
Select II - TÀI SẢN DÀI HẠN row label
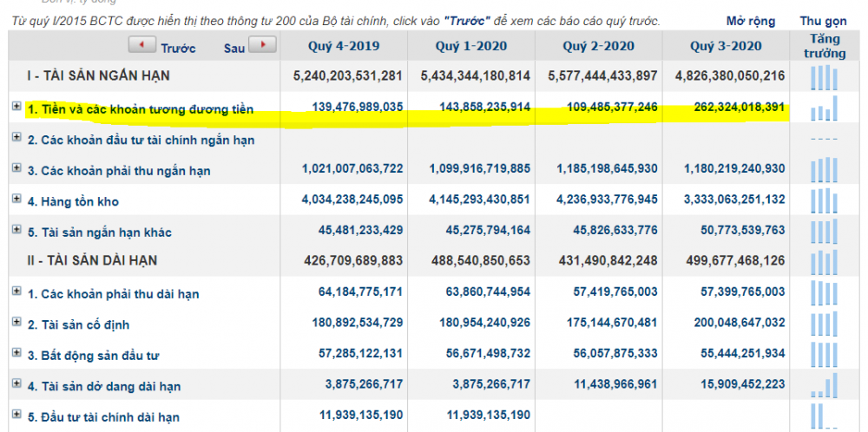click(93, 260)
